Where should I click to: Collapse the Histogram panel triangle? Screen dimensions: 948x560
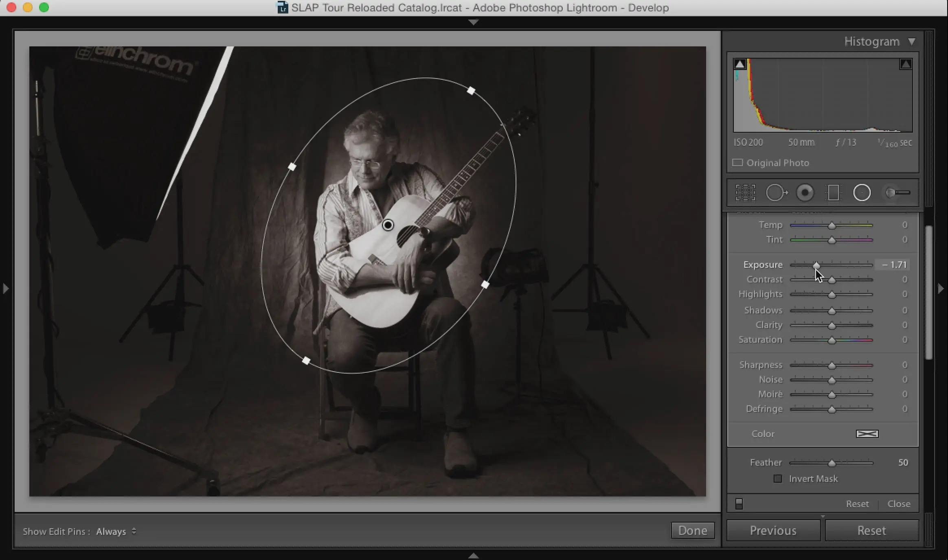point(912,42)
